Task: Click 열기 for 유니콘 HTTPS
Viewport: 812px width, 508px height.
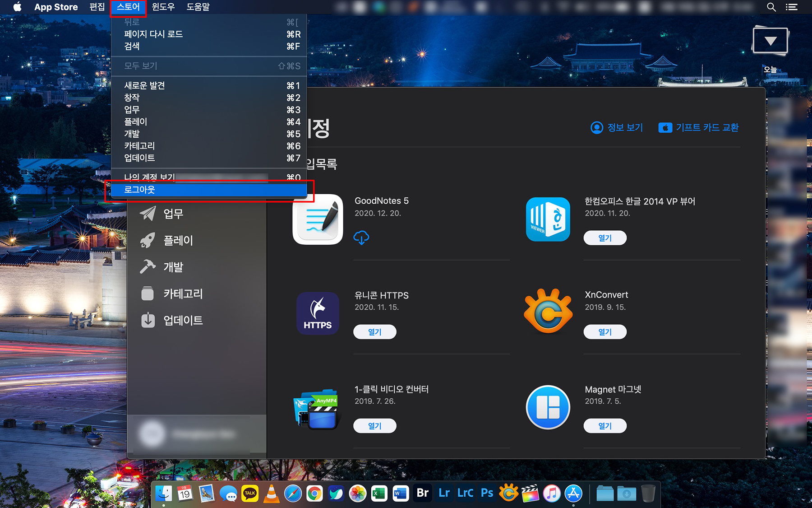Action: pos(375,332)
